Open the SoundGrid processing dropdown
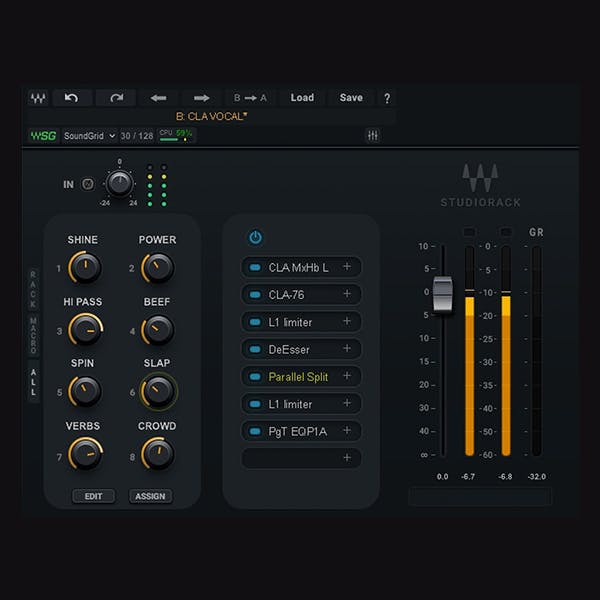The height and width of the screenshot is (600, 600). [89, 135]
